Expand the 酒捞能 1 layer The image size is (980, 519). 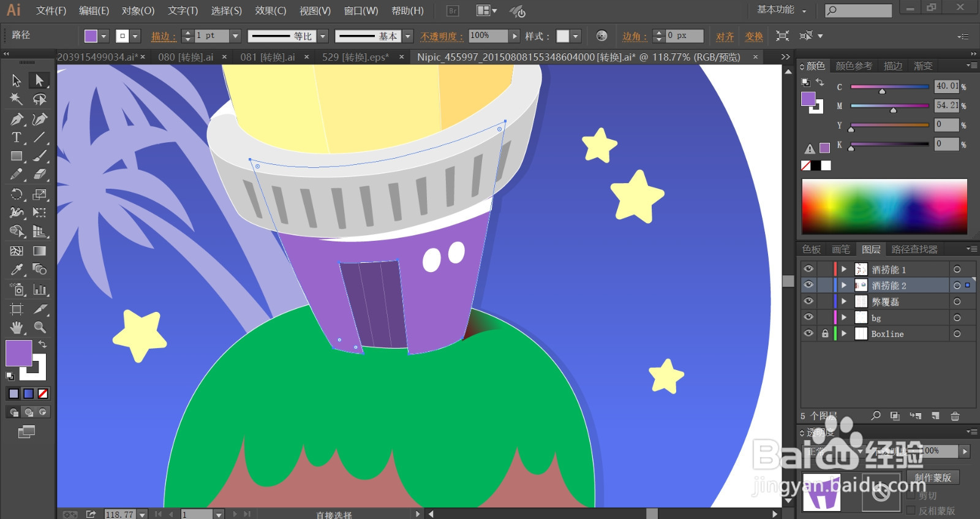(844, 269)
